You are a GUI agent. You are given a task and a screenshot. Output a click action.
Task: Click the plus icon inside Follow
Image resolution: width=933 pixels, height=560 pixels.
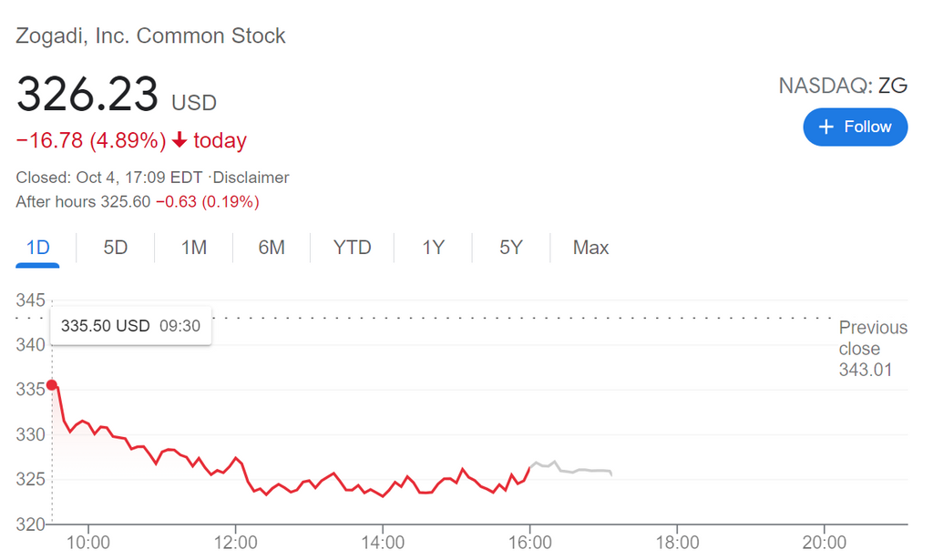826,127
